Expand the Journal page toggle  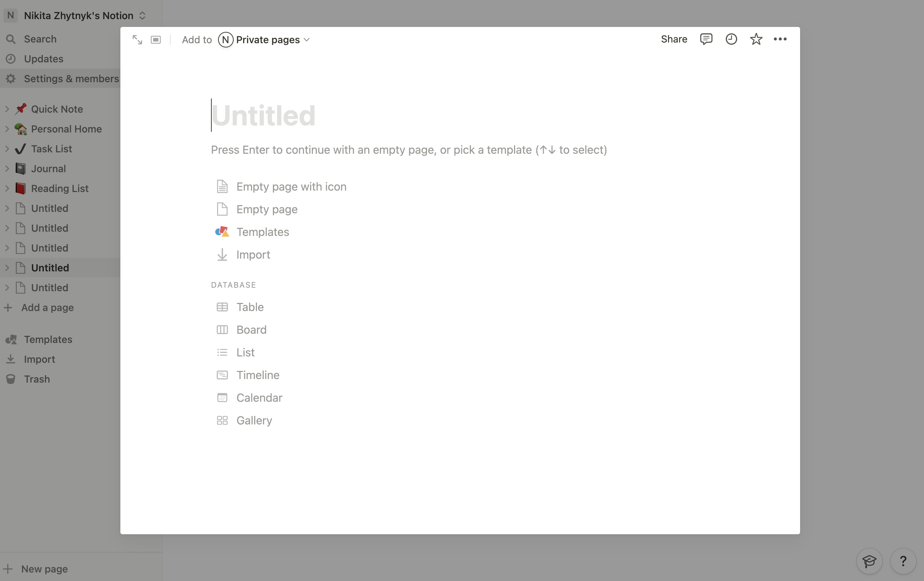(7, 169)
